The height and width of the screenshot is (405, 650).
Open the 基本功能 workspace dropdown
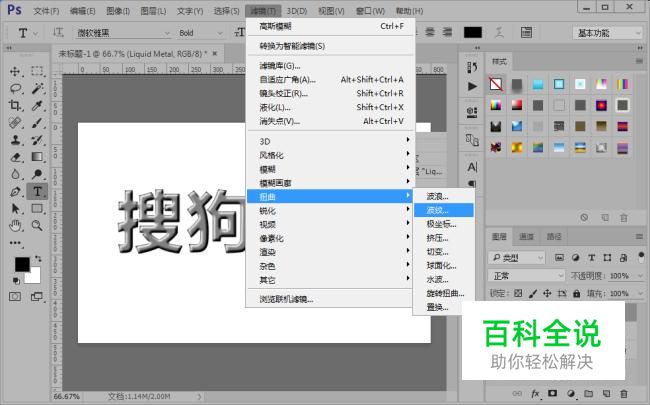point(607,33)
